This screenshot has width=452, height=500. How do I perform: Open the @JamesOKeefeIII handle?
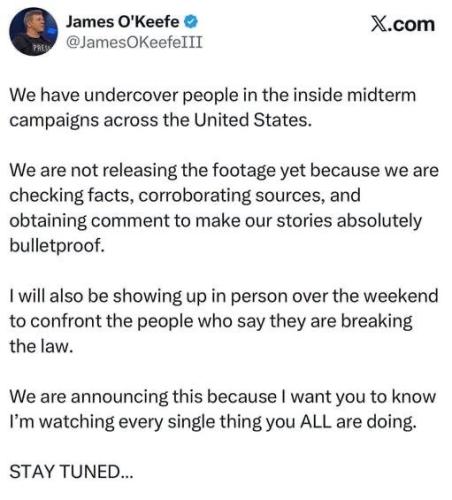point(134,42)
